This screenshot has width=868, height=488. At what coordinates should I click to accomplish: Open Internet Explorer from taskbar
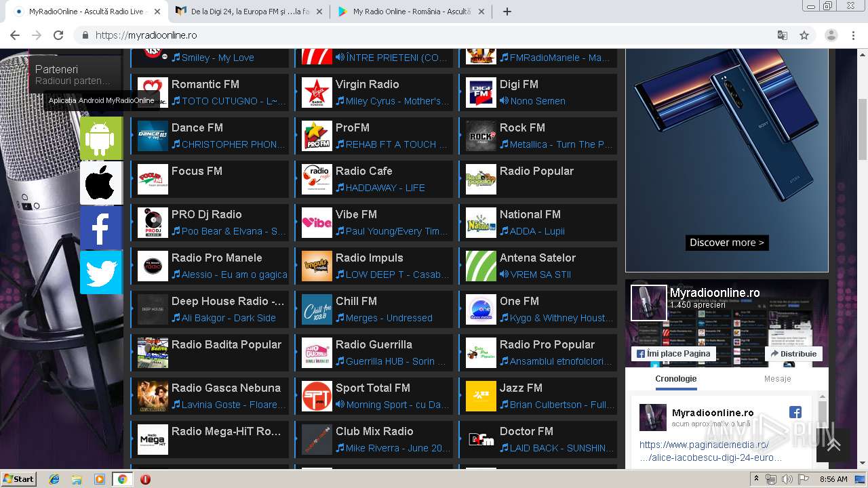54,479
